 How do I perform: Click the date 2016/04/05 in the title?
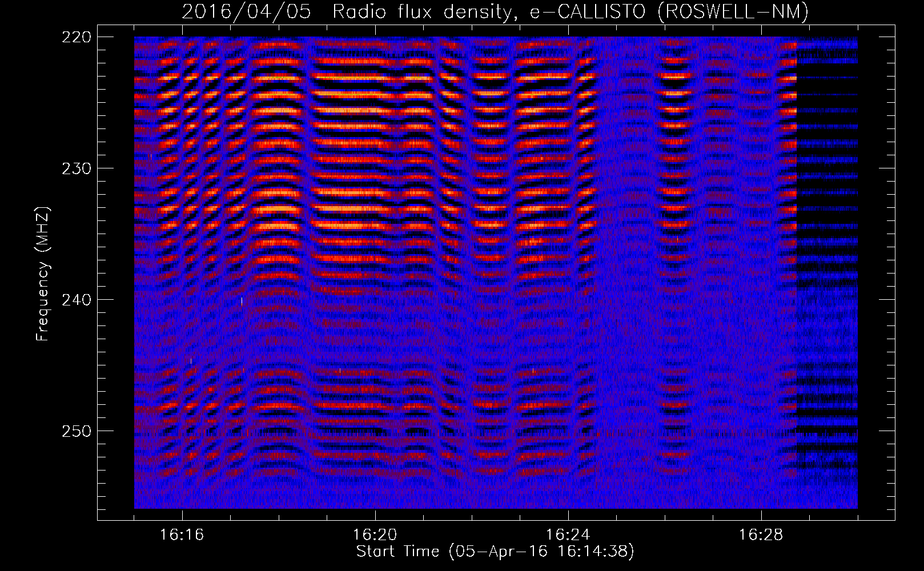click(x=247, y=11)
